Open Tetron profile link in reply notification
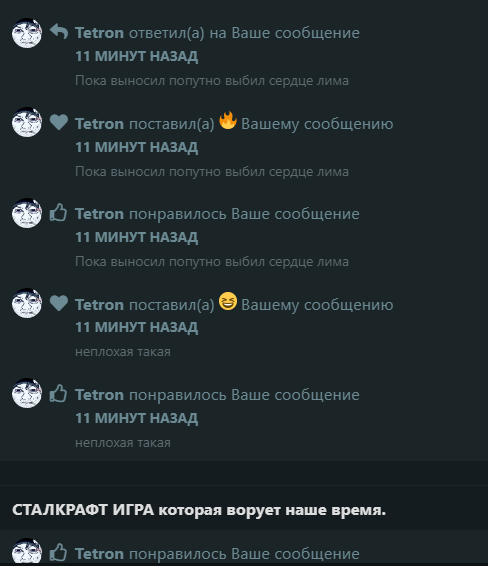This screenshot has width=488, height=566. 99,33
